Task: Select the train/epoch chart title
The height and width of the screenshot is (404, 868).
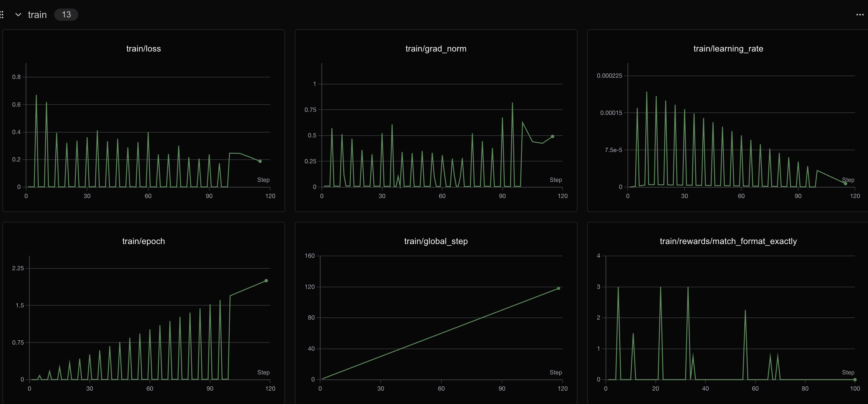Action: click(143, 241)
